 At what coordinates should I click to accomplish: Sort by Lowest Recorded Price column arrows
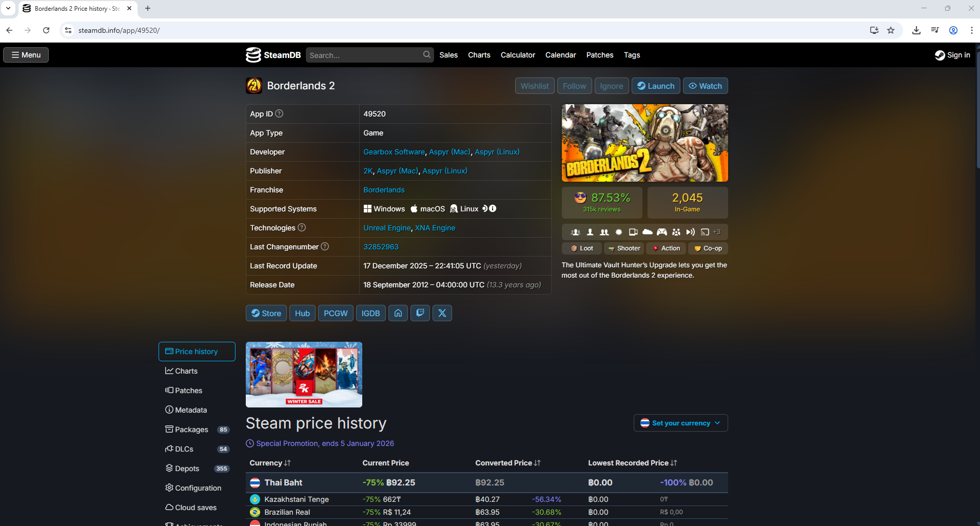[674, 463]
